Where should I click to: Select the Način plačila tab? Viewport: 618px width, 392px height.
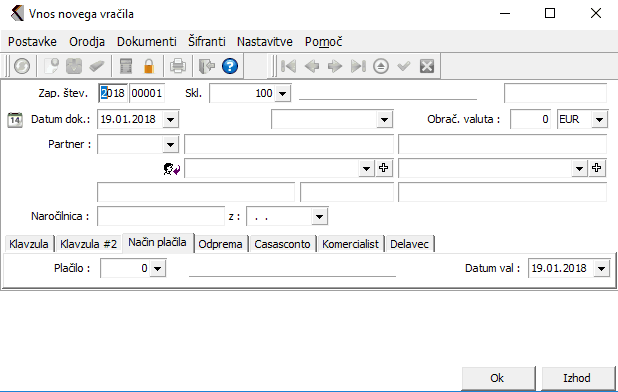(158, 243)
